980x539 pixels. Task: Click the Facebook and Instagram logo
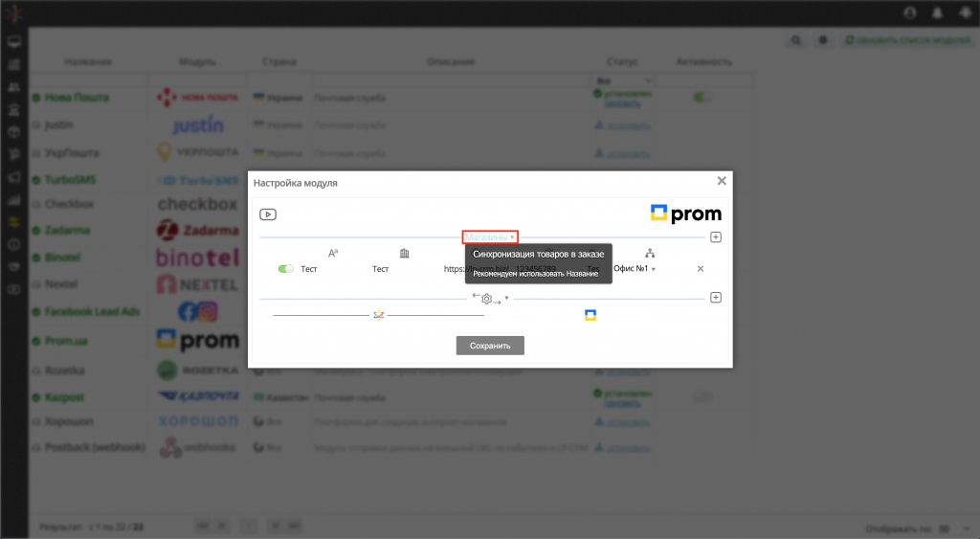[x=197, y=311]
